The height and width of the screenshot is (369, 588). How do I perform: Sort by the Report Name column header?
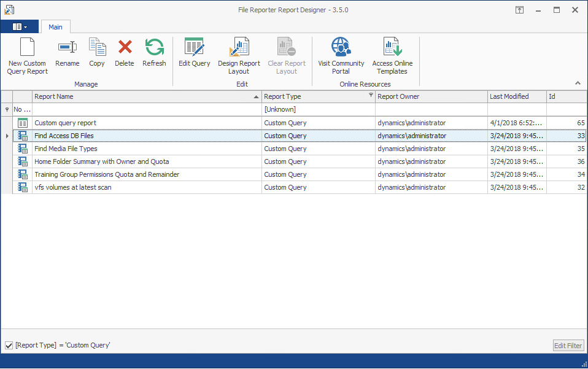(141, 96)
